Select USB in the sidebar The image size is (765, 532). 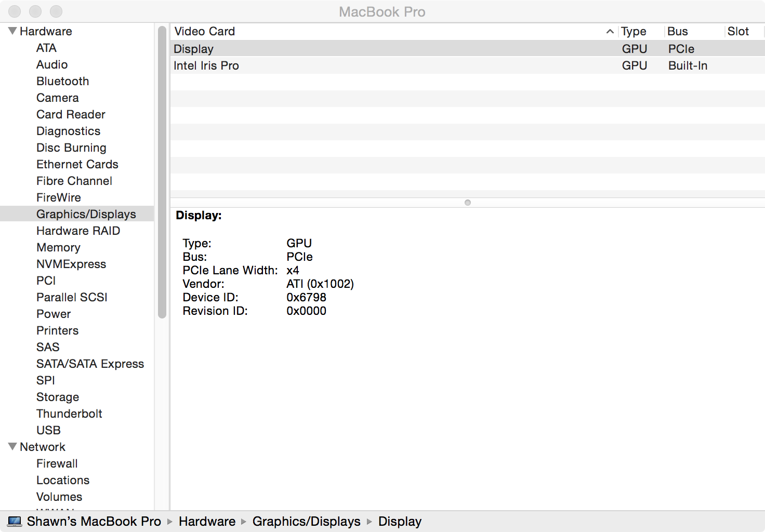click(48, 430)
